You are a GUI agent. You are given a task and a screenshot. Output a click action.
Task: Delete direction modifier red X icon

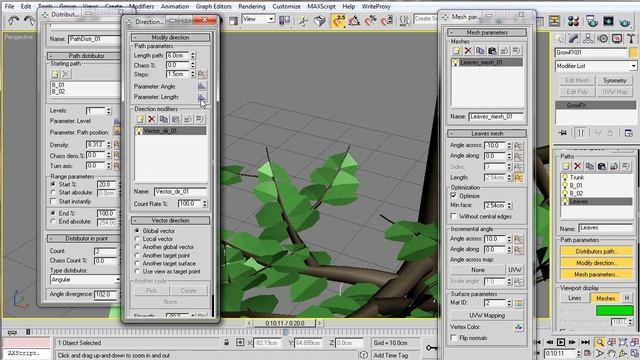click(x=152, y=119)
